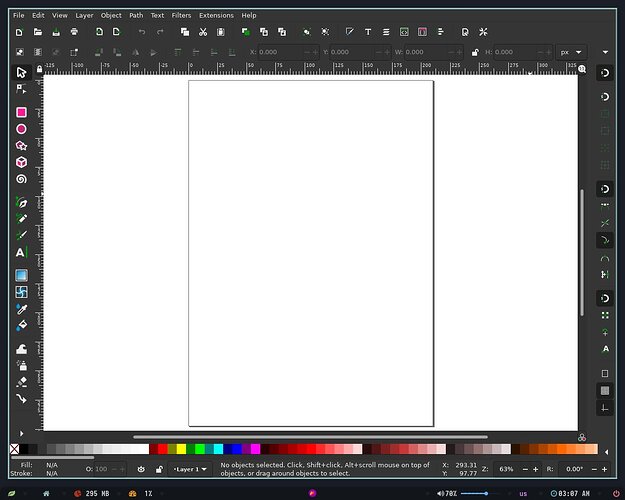
Task: Open the Layer 1 dropdown
Action: coord(190,469)
